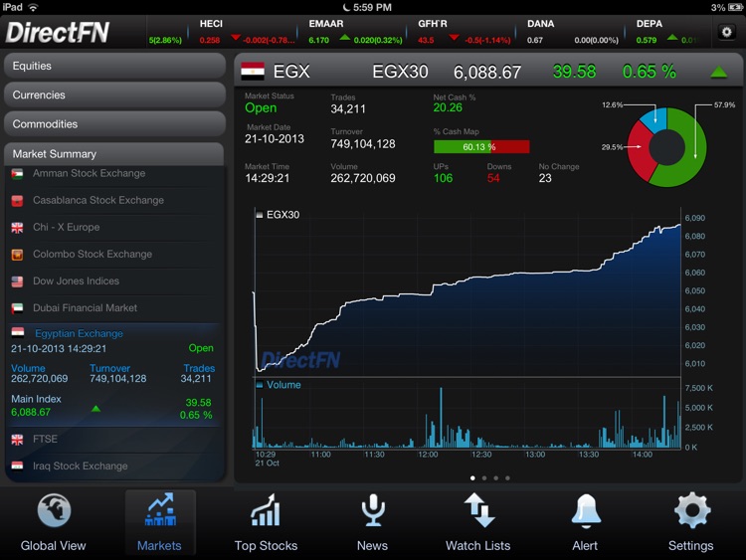Tap the DirectFN logo
Viewport: 746px width, 560px height.
57,33
